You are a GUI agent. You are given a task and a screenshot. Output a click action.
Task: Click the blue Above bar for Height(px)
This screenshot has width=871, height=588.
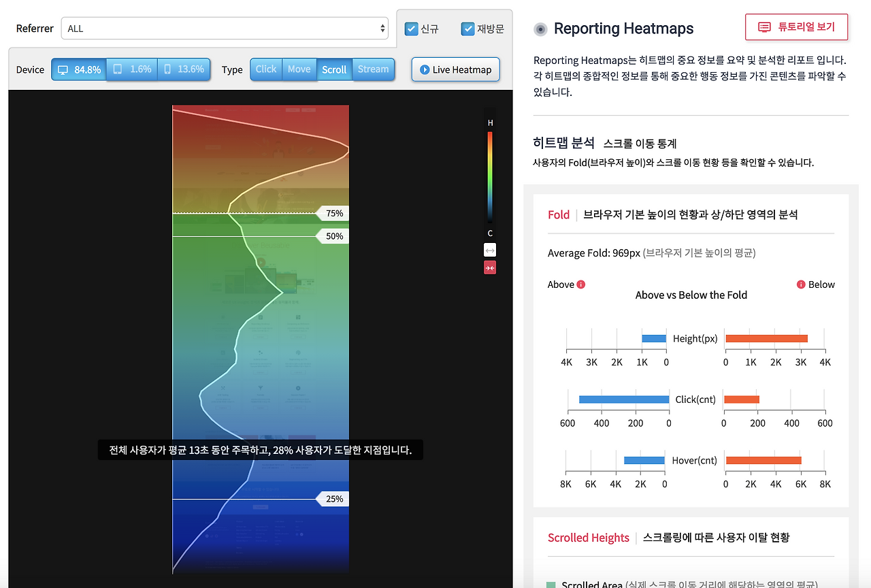(654, 338)
